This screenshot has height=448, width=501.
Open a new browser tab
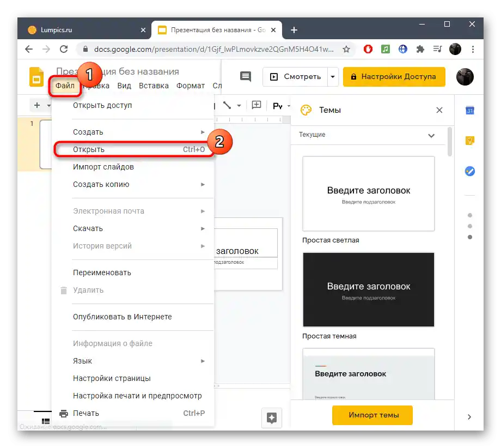pyautogui.click(x=294, y=30)
